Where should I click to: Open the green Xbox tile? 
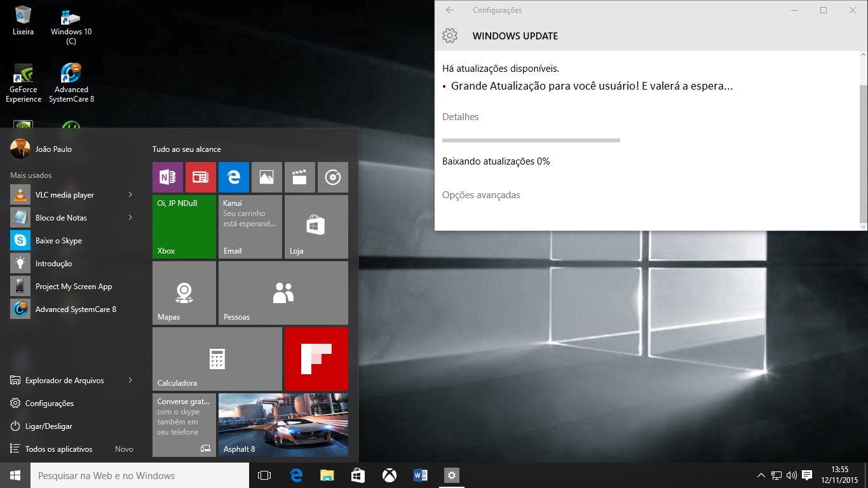[184, 227]
